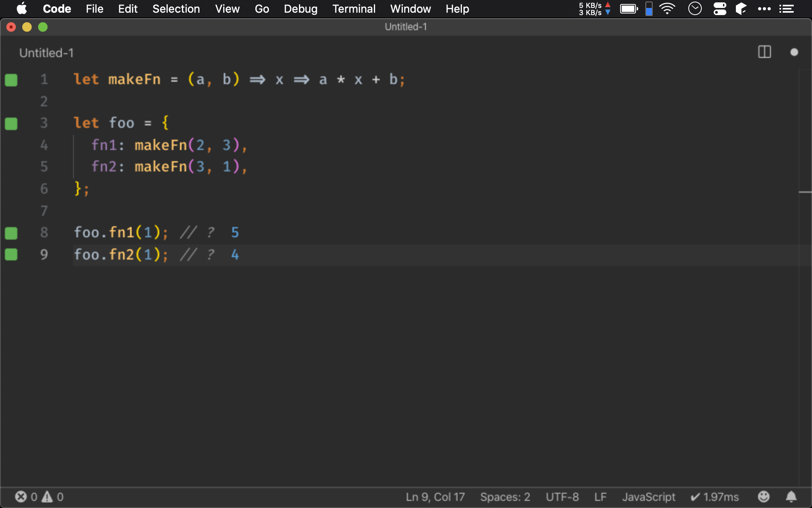Viewport: 812px width, 508px height.
Task: Click the split editor right icon
Action: pyautogui.click(x=764, y=52)
